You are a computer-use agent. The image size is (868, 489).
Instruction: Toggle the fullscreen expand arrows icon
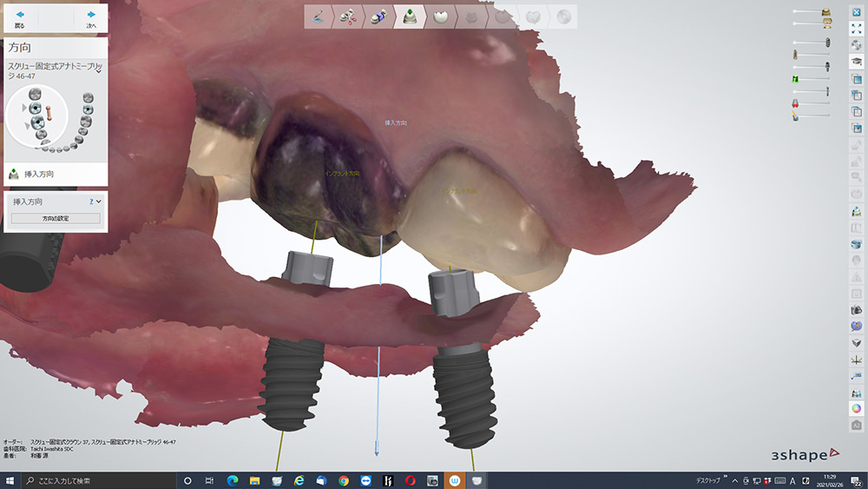pos(857,29)
